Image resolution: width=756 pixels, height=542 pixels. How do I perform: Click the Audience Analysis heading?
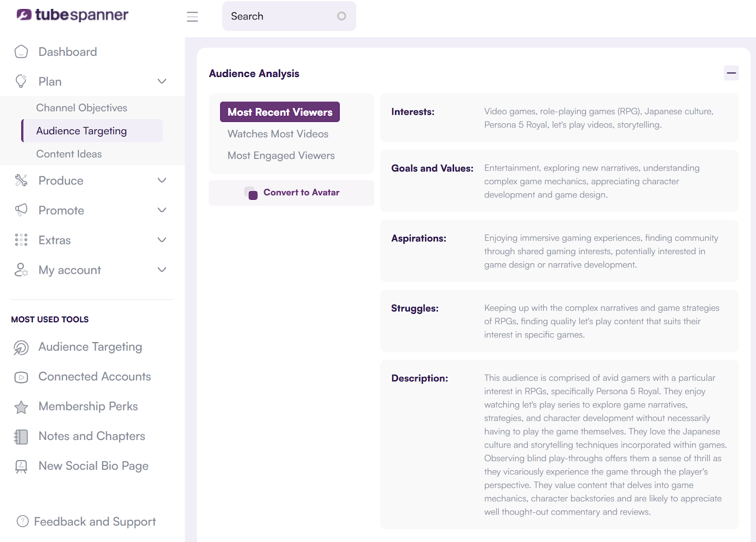coord(254,73)
